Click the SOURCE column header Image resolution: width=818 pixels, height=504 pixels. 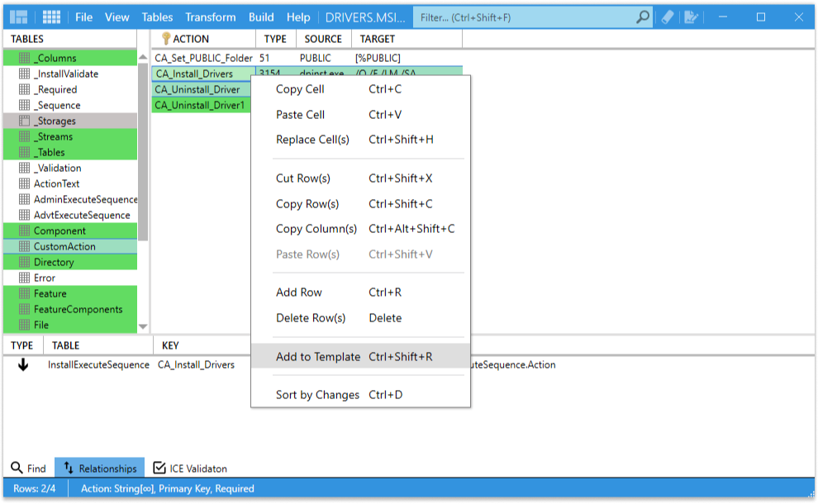click(x=323, y=39)
